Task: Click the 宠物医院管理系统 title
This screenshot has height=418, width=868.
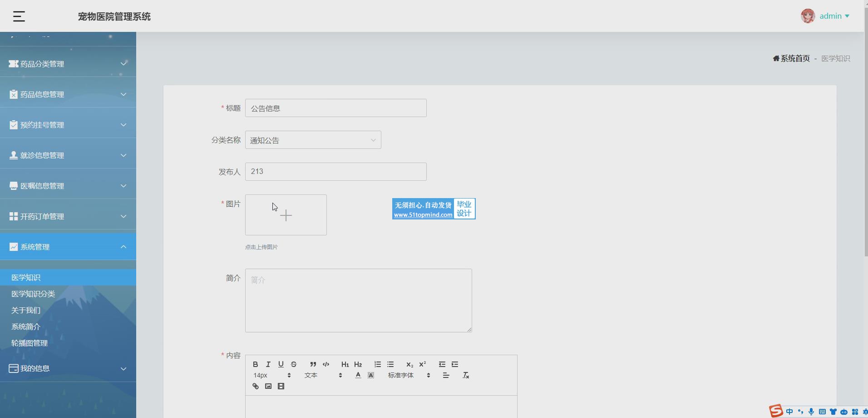Action: point(114,16)
